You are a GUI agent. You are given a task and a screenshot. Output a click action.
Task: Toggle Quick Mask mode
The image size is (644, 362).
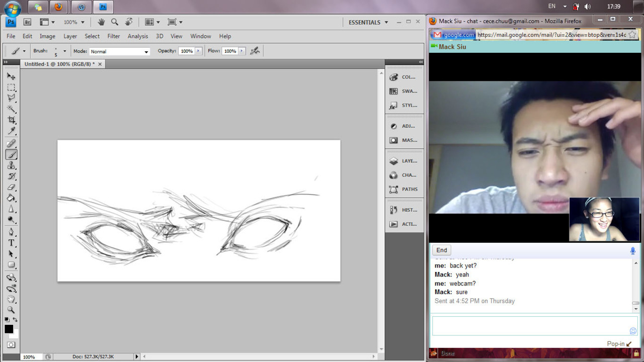(11, 345)
